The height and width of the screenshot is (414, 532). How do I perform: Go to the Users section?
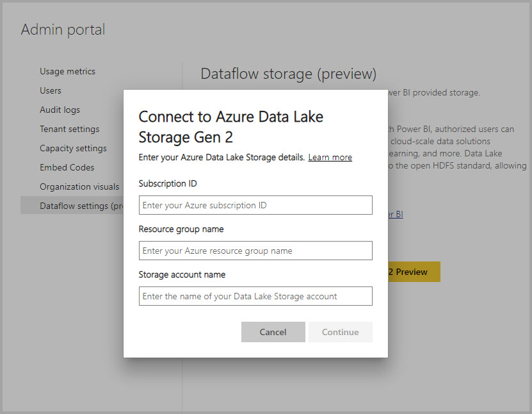[51, 90]
